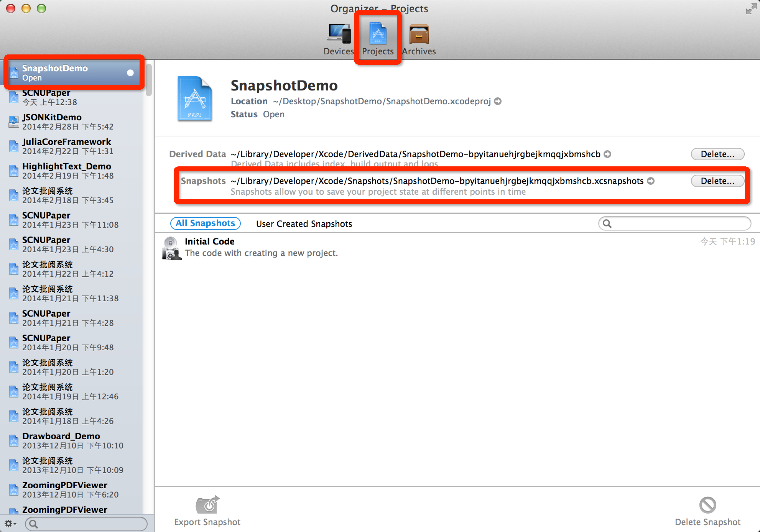760x532 pixels.
Task: Select SCNUPaper project dated 上午12:38
Action: [x=72, y=97]
